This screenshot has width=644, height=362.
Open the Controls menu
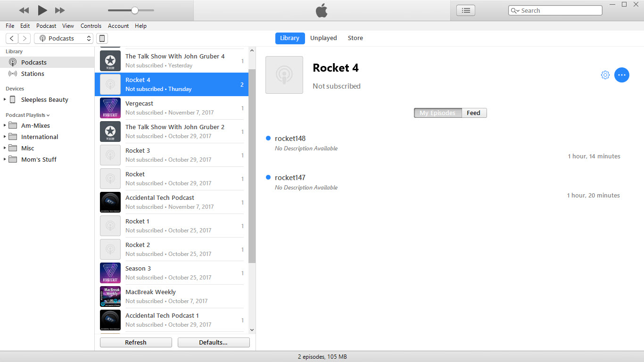click(91, 26)
